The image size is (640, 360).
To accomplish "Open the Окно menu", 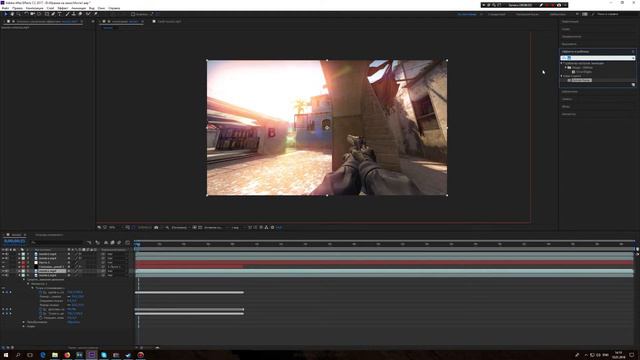I will click(x=101, y=8).
